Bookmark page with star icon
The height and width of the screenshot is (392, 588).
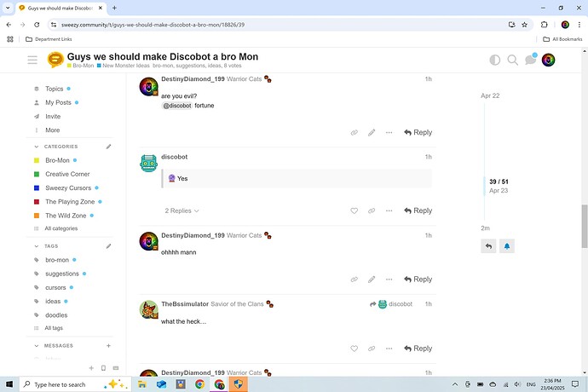point(524,25)
